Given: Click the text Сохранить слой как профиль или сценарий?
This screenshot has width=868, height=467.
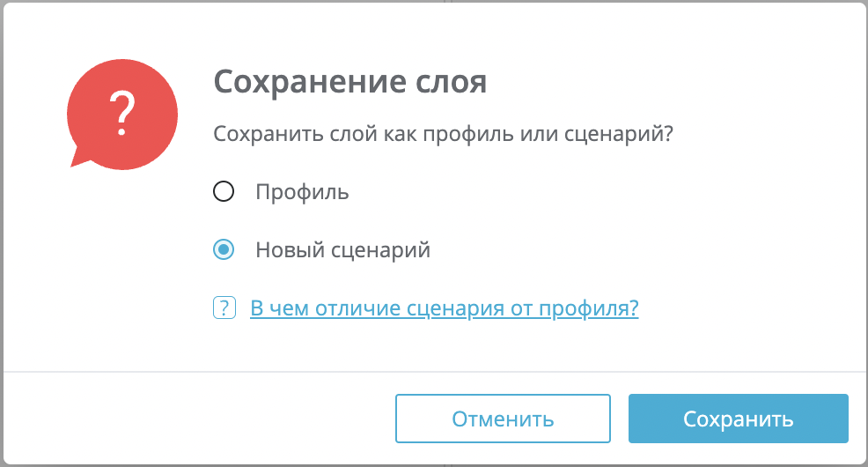Looking at the screenshot, I should [x=444, y=134].
